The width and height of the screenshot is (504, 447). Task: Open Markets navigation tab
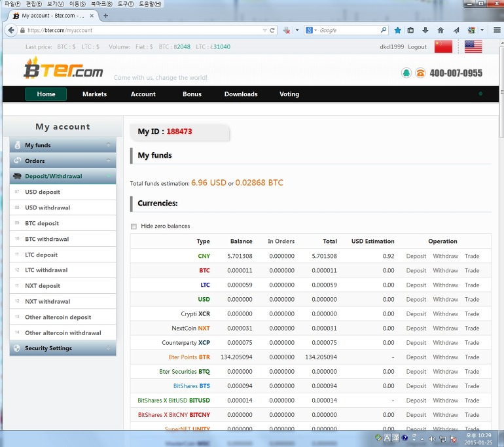pyautogui.click(x=94, y=94)
